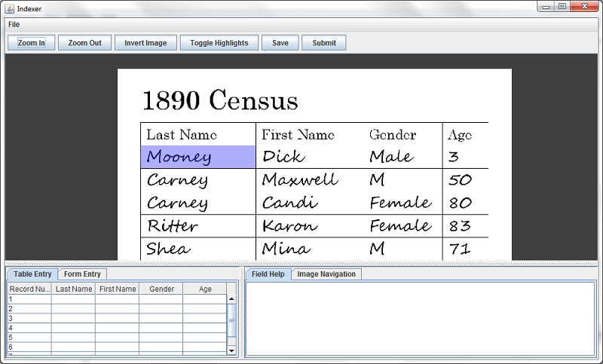The width and height of the screenshot is (603, 364).
Task: Click the Indexer Java window icon
Action: tap(10, 8)
